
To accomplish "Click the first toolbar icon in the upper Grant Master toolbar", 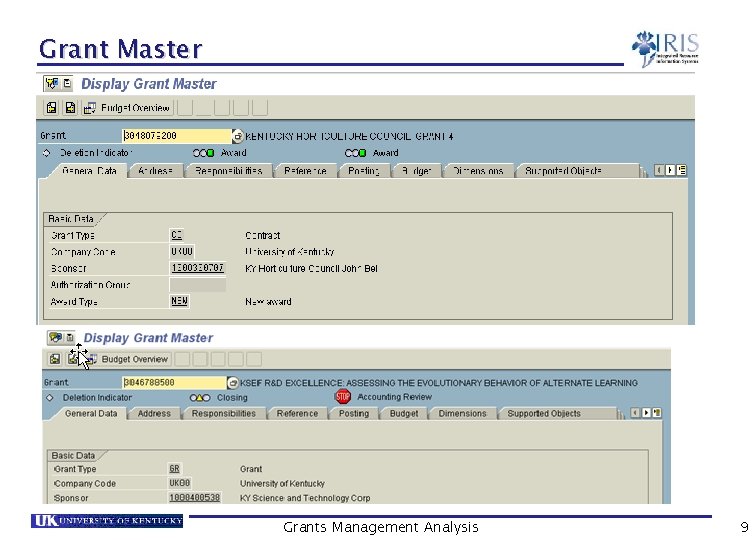I will pos(51,108).
